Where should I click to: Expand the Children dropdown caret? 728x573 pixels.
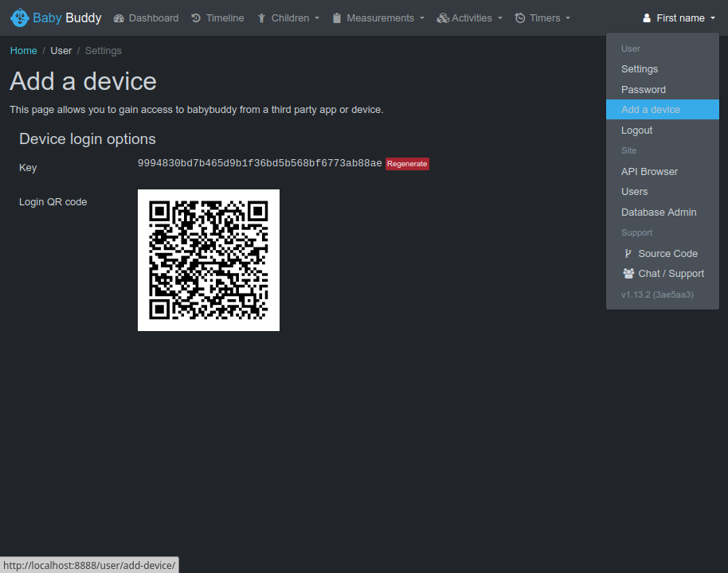[x=317, y=18]
